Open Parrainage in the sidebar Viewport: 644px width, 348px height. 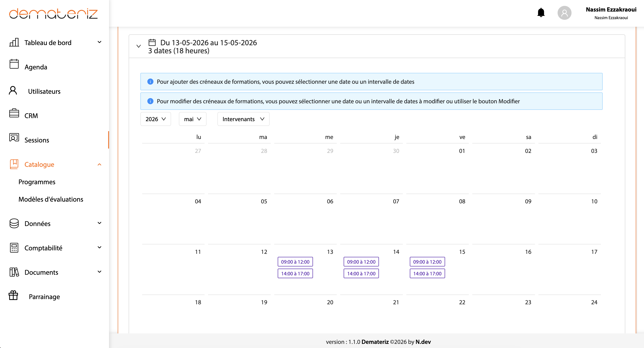pos(44,296)
